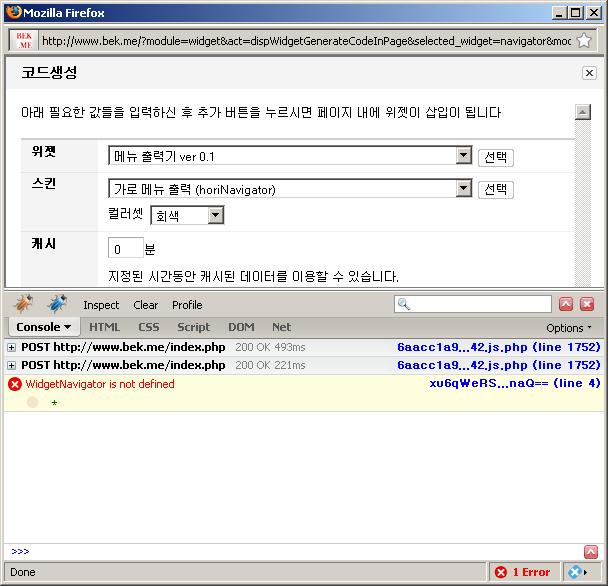Click the 'Done' status bar text
Image resolution: width=608 pixels, height=586 pixels.
coord(23,572)
